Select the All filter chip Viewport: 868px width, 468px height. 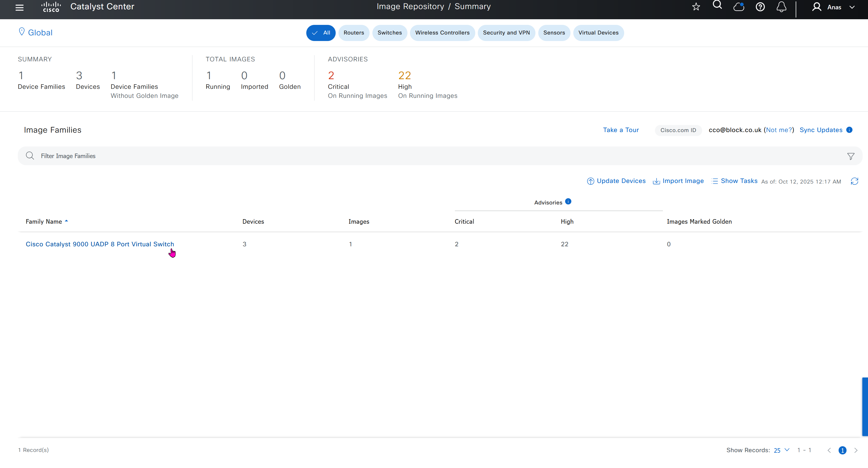tap(320, 33)
